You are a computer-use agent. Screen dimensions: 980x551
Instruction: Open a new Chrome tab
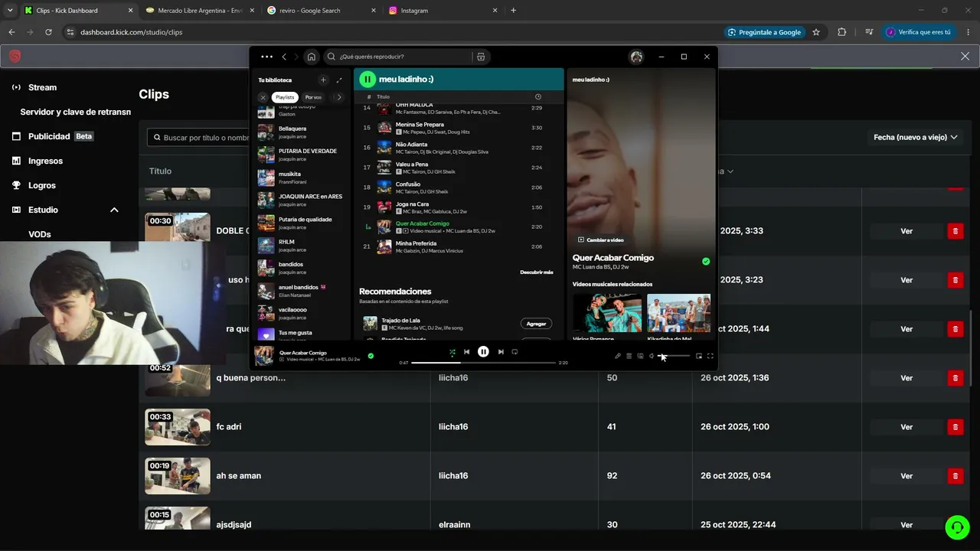(513, 11)
